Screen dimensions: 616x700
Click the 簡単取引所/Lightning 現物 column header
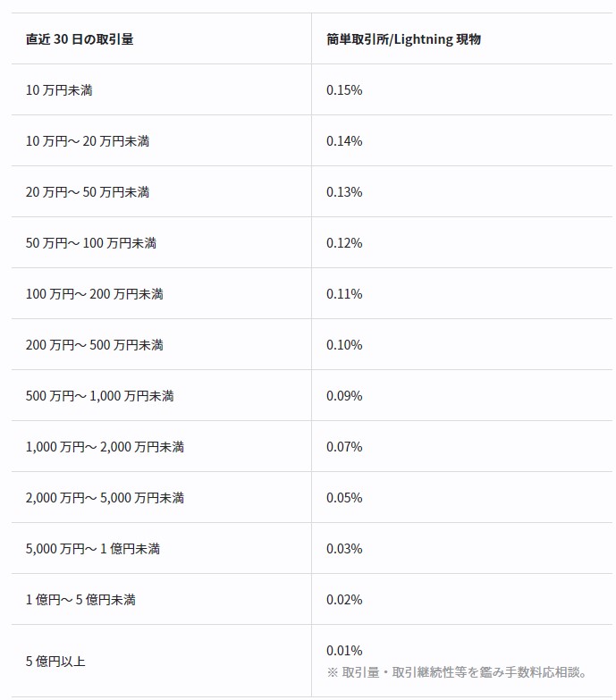[x=403, y=39]
